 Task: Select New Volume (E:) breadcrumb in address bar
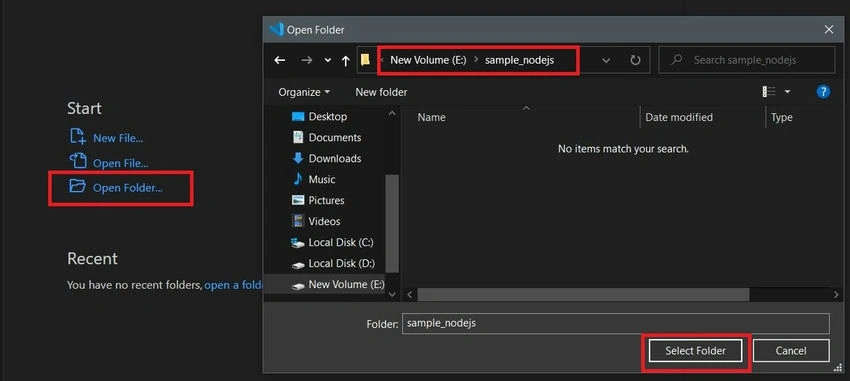[428, 60]
